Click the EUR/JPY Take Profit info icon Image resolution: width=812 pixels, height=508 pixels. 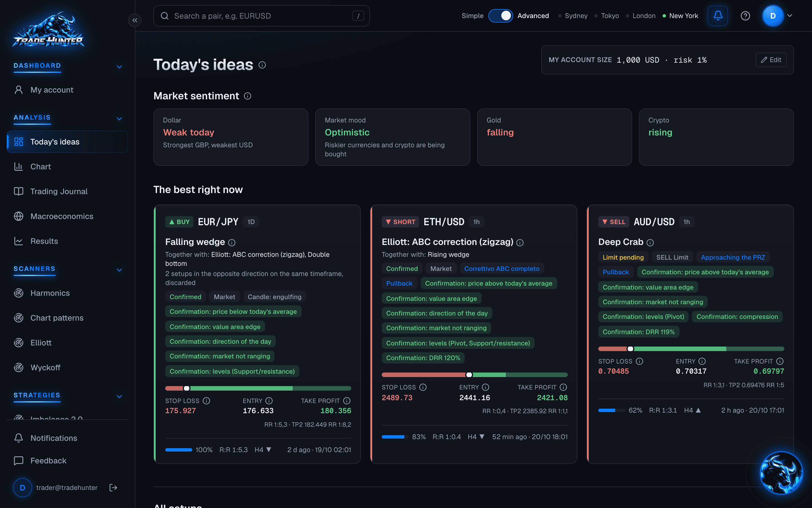347,401
